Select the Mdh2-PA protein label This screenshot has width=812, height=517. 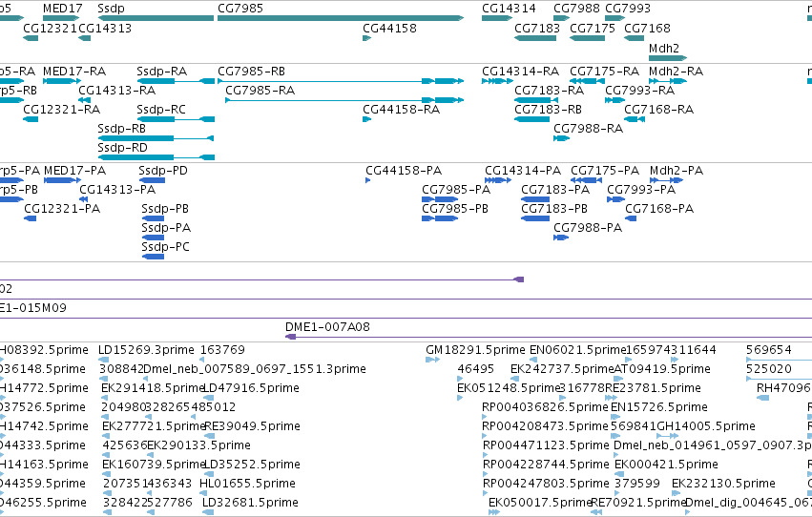(x=677, y=171)
